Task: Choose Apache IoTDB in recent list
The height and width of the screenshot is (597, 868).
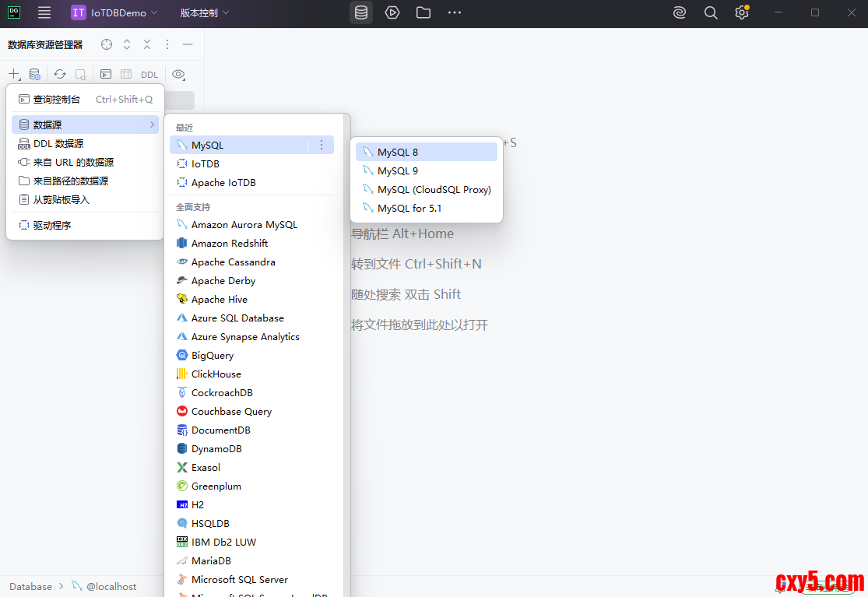Action: click(223, 182)
